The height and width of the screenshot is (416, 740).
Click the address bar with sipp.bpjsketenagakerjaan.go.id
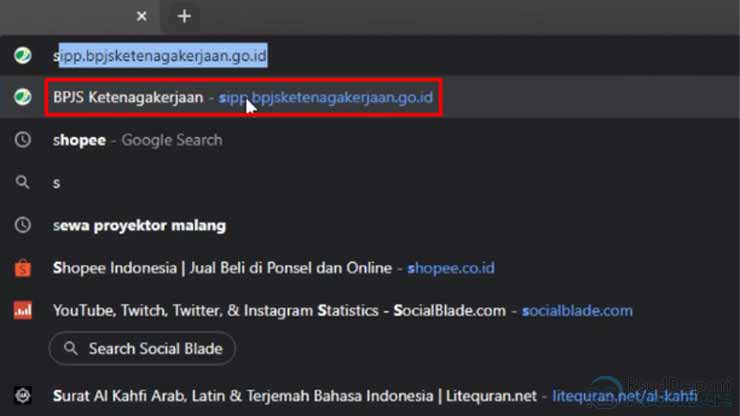tap(370, 56)
